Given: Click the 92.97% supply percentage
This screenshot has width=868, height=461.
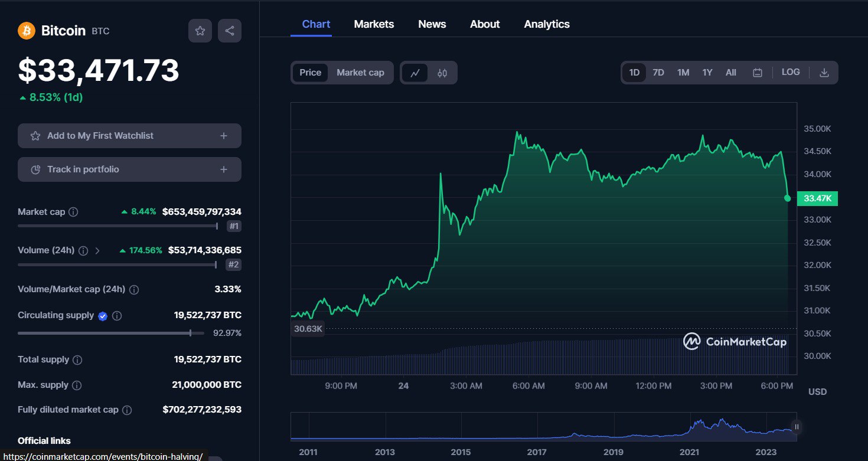Looking at the screenshot, I should point(227,333).
